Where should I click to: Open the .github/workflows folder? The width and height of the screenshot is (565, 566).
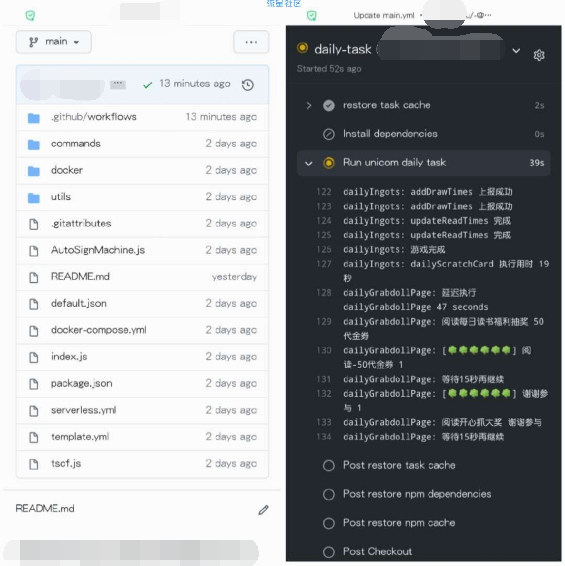[94, 117]
